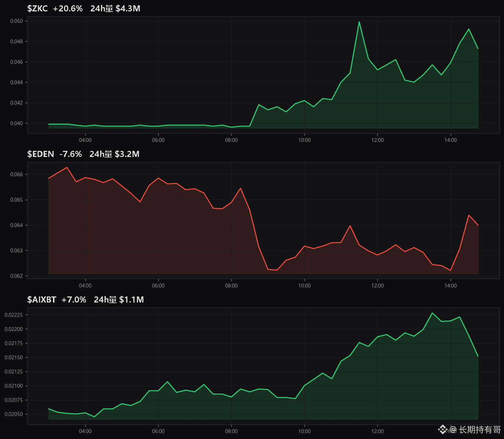Click the 24h量 $3.2M volume label
504x439 pixels.
coord(115,154)
